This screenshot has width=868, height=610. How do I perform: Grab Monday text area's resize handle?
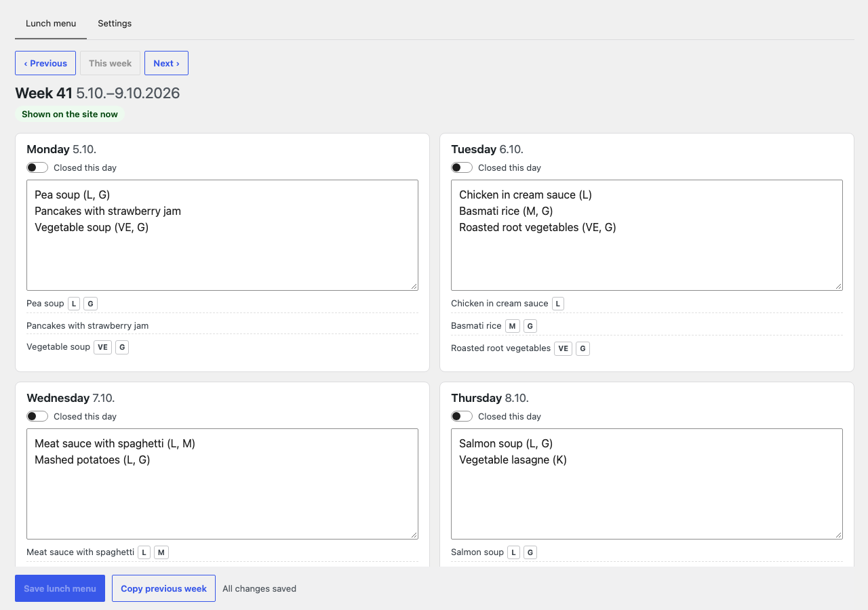tap(414, 286)
